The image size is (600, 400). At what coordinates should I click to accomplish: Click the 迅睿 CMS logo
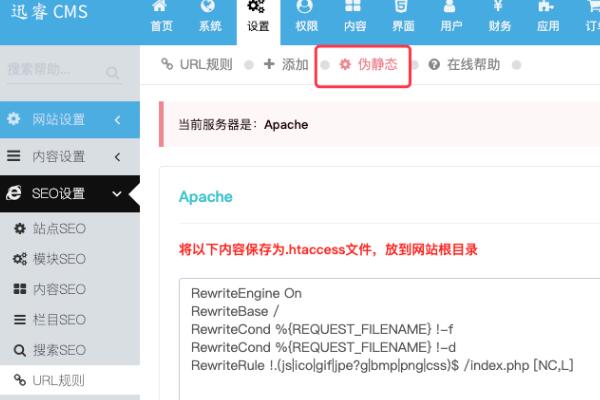point(50,11)
